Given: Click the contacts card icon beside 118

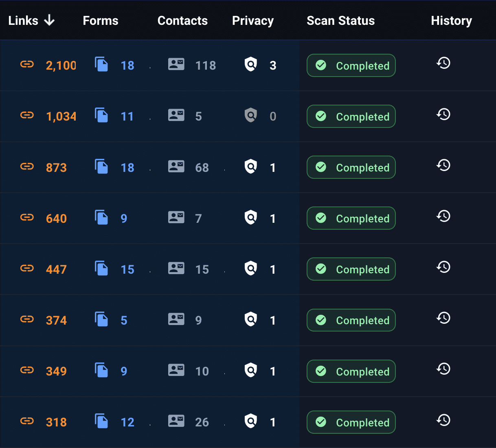Looking at the screenshot, I should pos(176,64).
